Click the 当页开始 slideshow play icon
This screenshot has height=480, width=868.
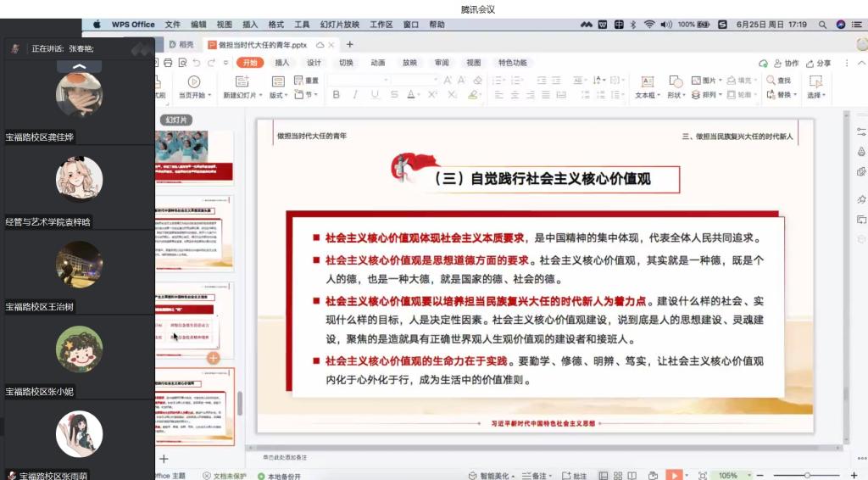[x=194, y=81]
